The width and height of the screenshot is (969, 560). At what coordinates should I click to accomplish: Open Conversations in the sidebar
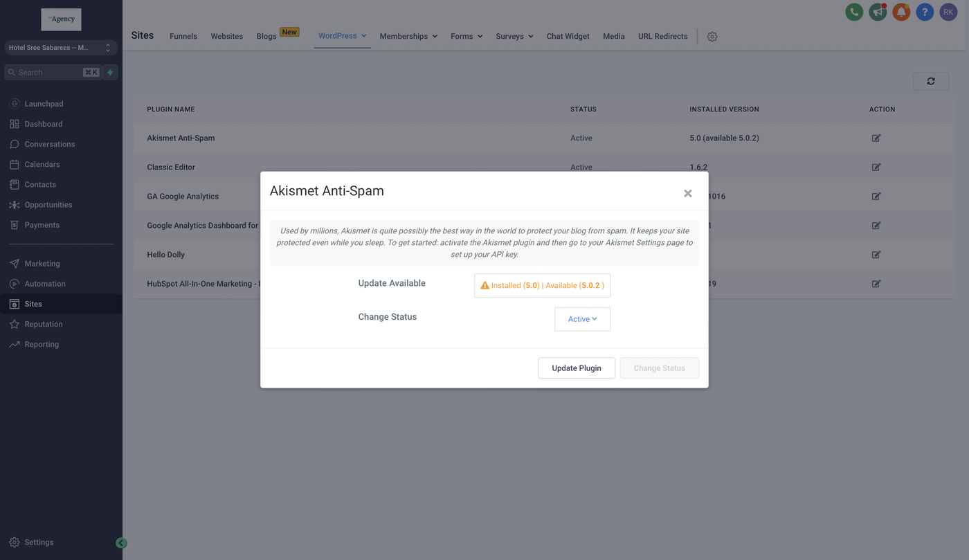pos(49,144)
